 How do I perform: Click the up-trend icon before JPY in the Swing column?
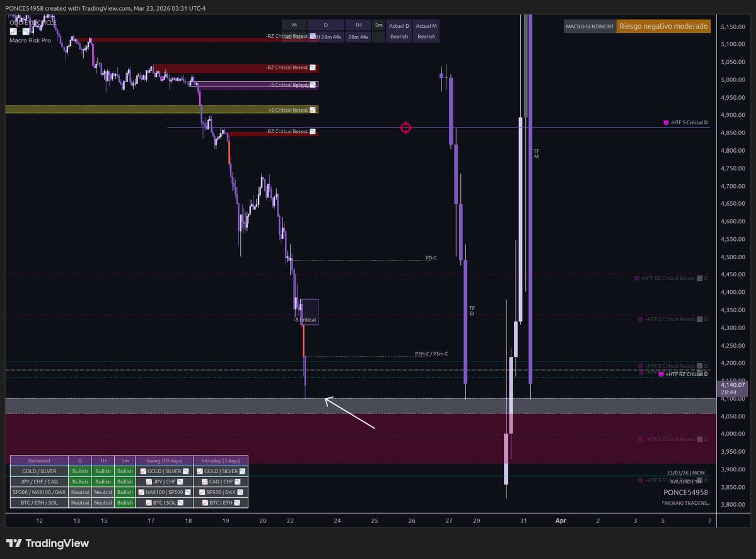click(149, 482)
